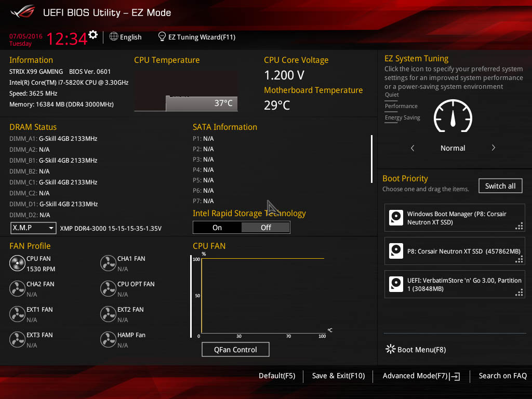
Task: Click Memory: 16384 MB (DDR4 3000MHz) text
Action: point(61,104)
